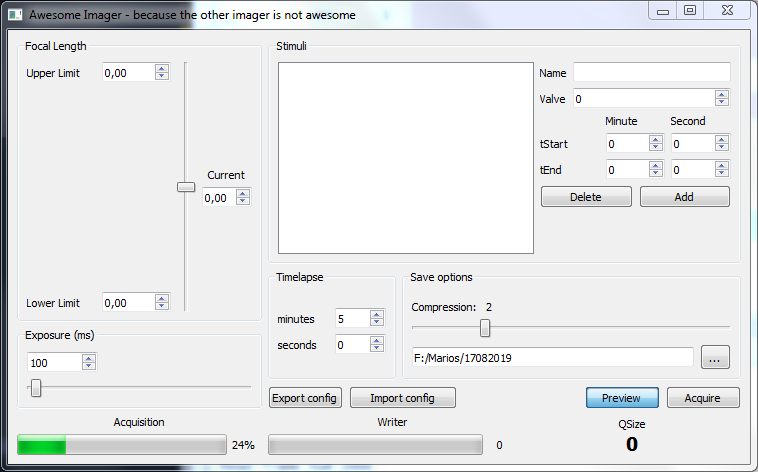Viewport: 758px width, 472px height.
Task: Decrease the Current focal length value
Action: tap(243, 201)
